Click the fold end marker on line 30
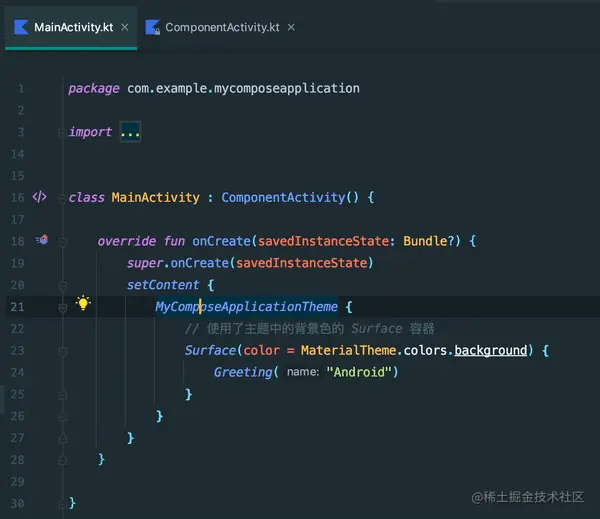The width and height of the screenshot is (600, 519). point(63,504)
